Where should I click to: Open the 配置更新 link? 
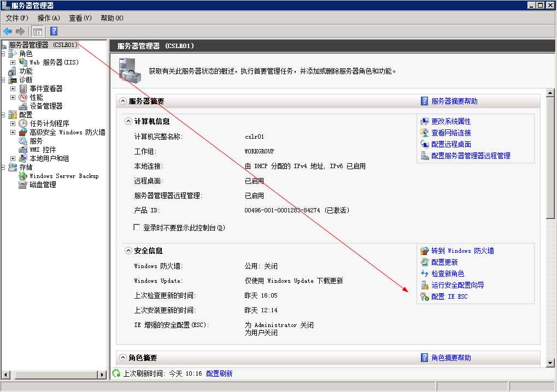[x=444, y=262]
